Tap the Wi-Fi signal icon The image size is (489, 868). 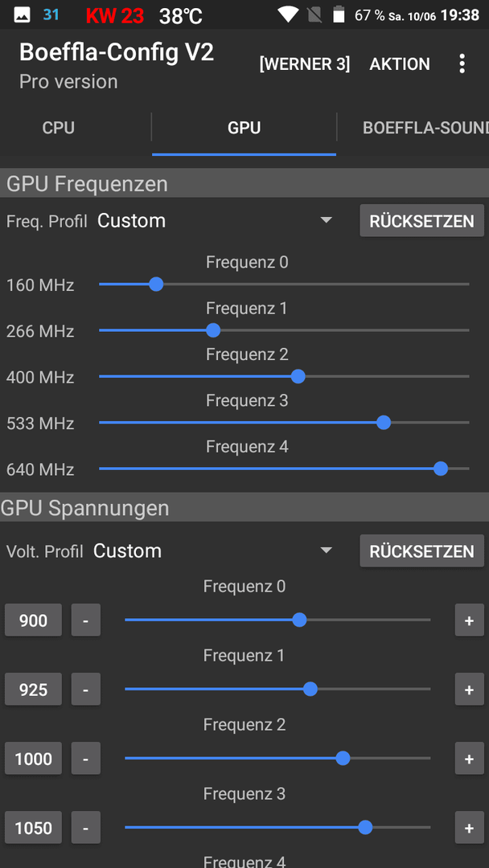pos(288,14)
